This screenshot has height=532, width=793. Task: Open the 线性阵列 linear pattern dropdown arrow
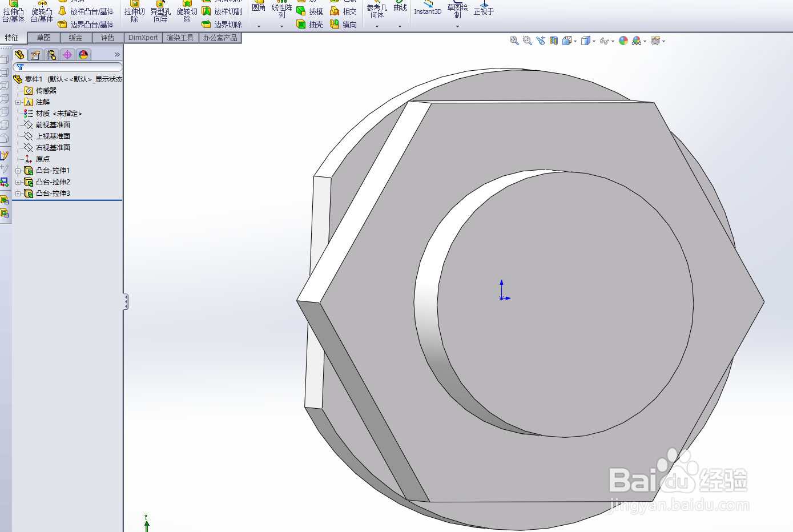coord(281,26)
